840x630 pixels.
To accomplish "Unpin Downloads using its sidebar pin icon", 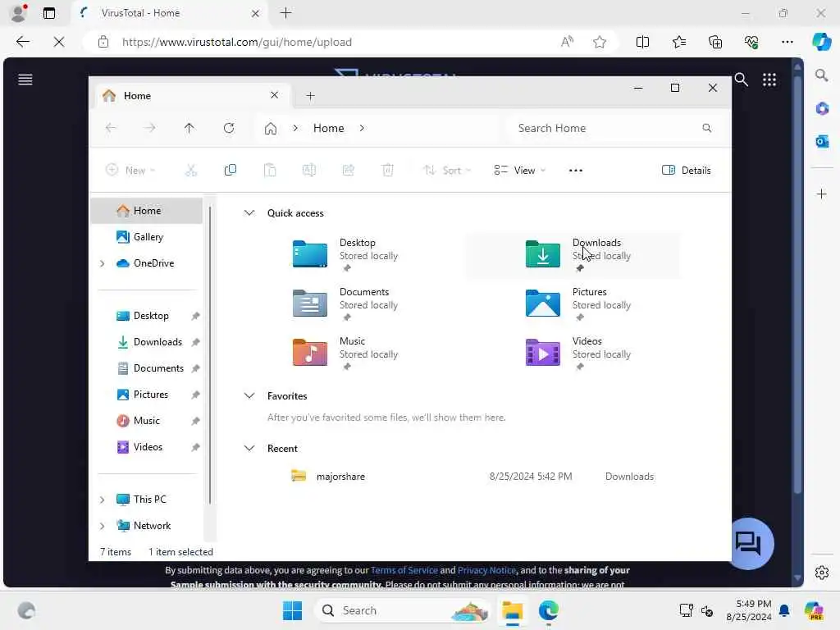I will (195, 342).
